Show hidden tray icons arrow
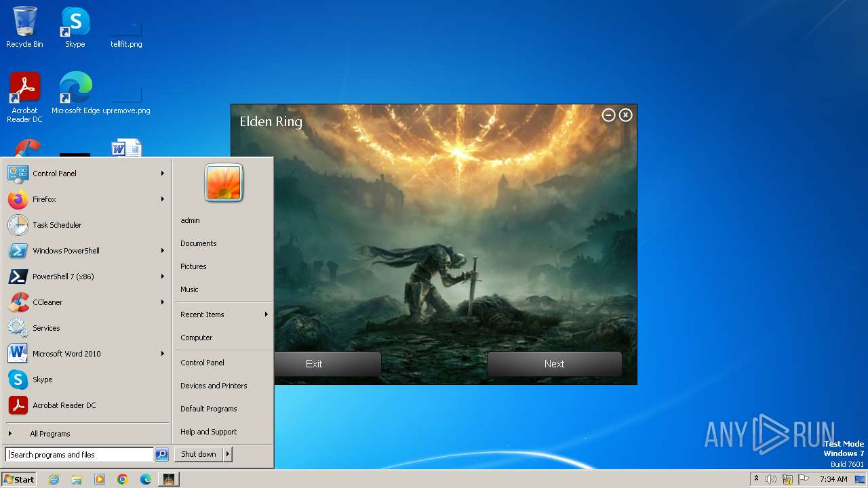 [756, 479]
